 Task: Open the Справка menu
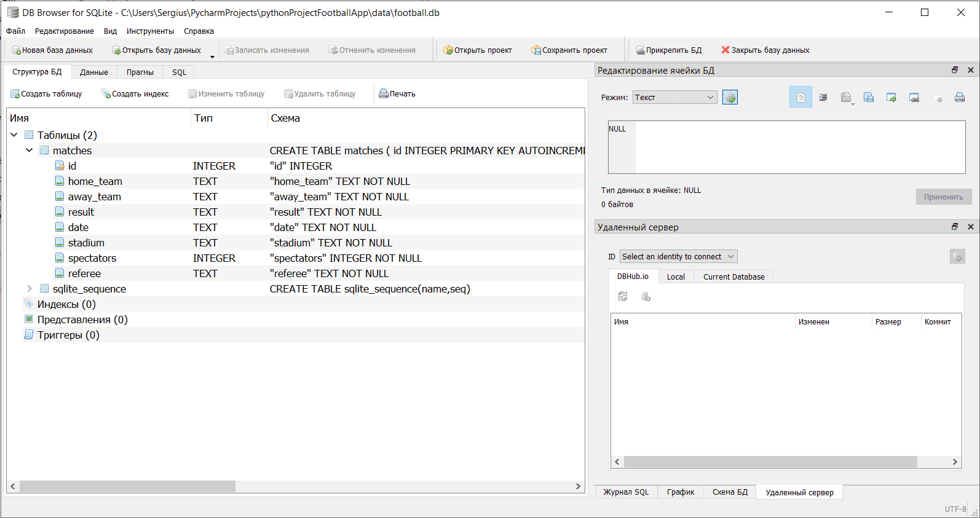(x=199, y=31)
